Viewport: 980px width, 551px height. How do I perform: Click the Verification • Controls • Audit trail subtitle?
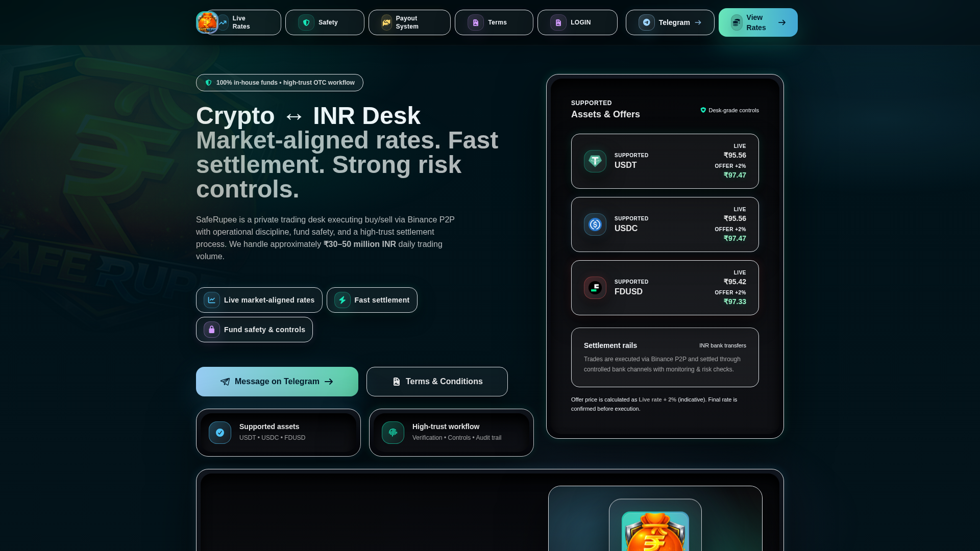(x=457, y=438)
